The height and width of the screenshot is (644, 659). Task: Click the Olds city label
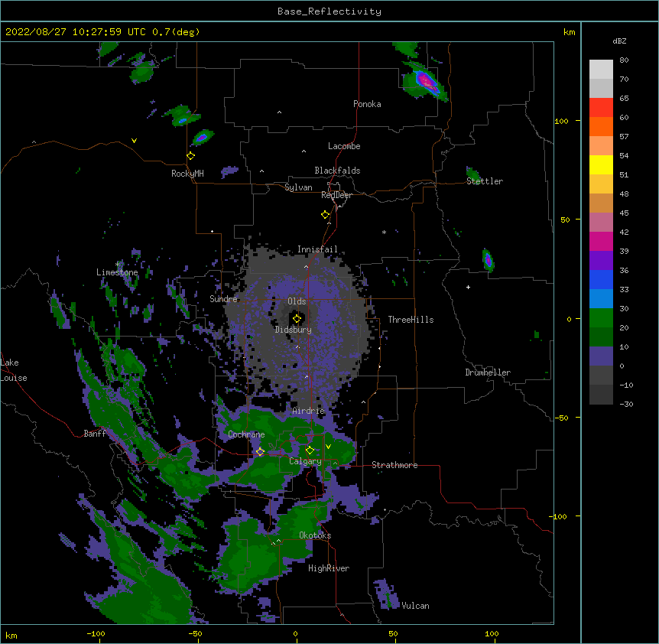(297, 301)
